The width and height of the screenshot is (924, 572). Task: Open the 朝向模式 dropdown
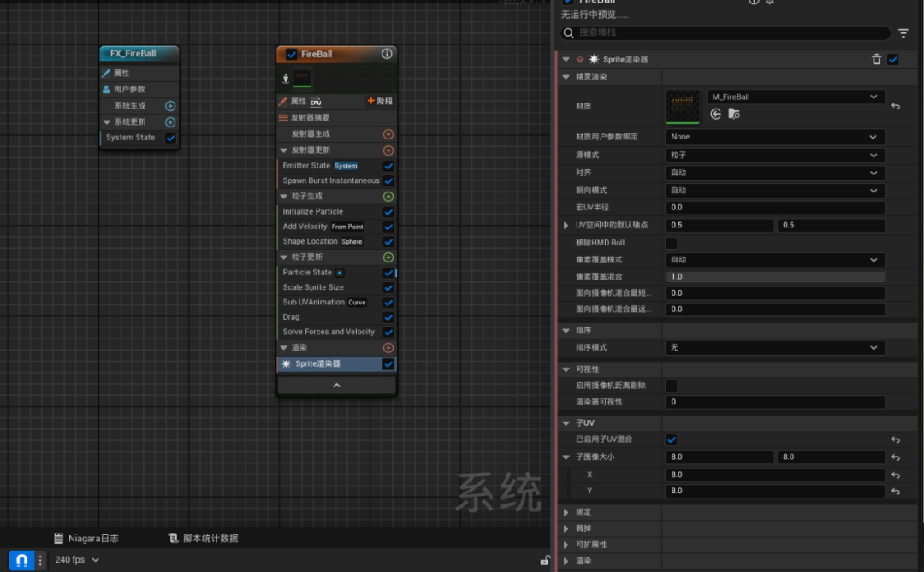click(775, 191)
